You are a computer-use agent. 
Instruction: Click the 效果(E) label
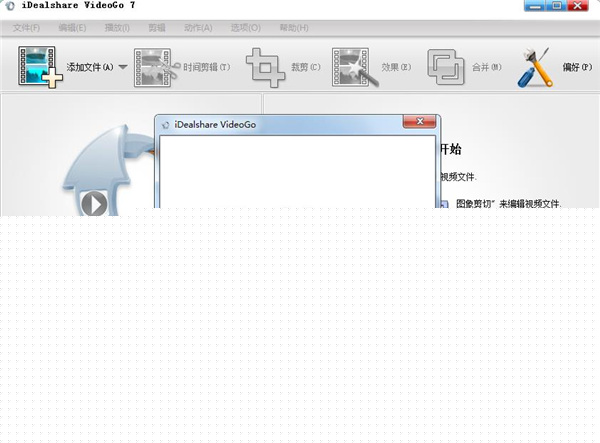pos(396,67)
